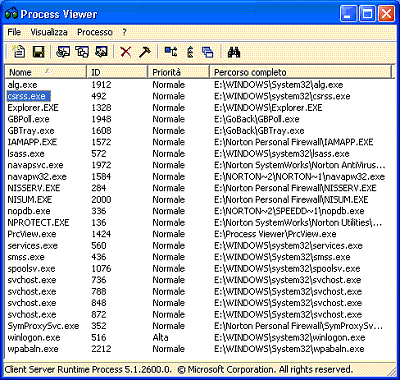Screen dimensions: 400x380
Task: Click the hammer tool icon
Action: [145, 52]
